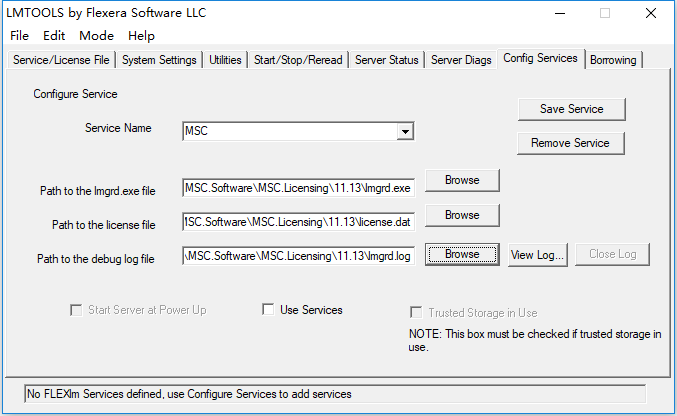Image resolution: width=677 pixels, height=416 pixels.
Task: Open the Help menu
Action: pyautogui.click(x=141, y=36)
